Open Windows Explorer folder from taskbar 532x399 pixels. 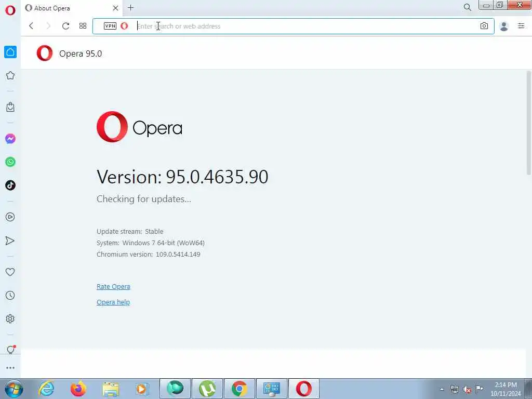pyautogui.click(x=111, y=389)
